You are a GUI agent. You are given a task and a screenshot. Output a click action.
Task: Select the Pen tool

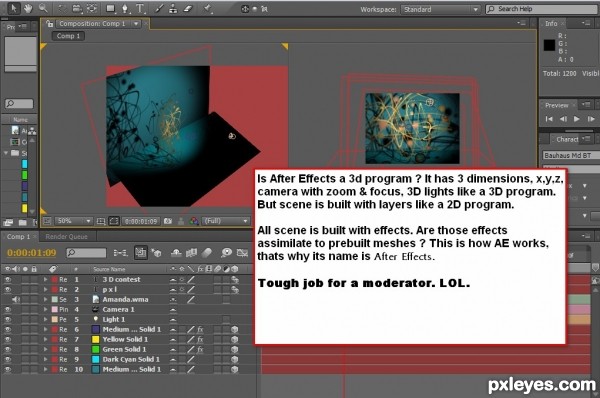point(126,8)
